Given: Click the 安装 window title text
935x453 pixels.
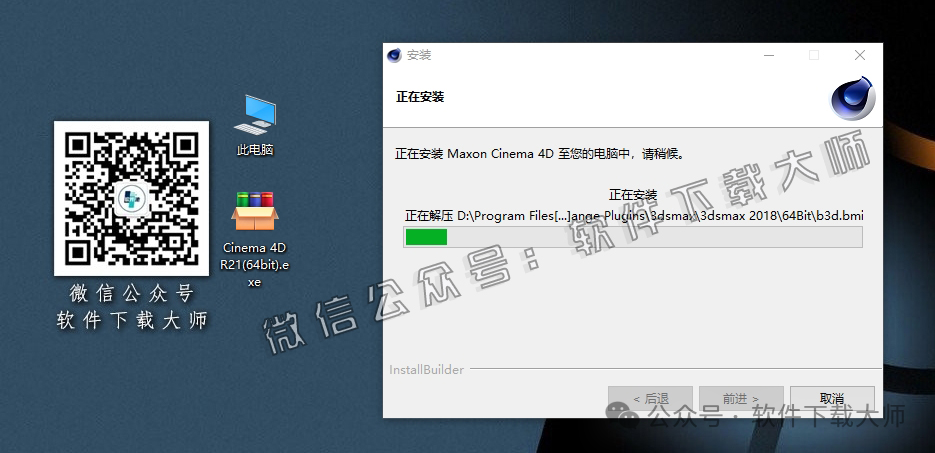Looking at the screenshot, I should click(419, 55).
